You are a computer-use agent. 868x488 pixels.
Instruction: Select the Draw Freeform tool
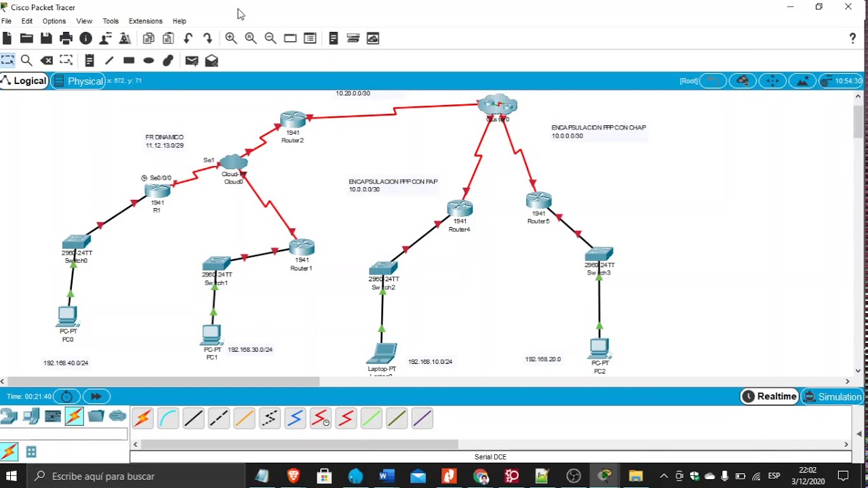[x=168, y=60]
